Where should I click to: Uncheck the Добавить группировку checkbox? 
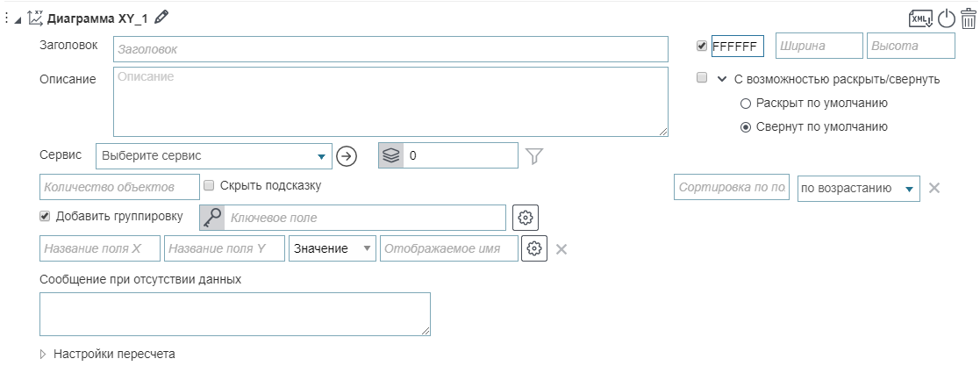click(45, 216)
